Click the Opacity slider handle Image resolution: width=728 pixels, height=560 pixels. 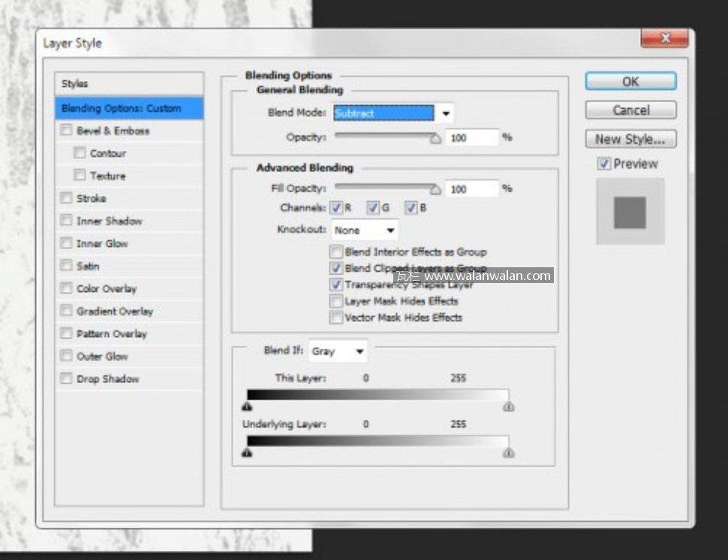[x=435, y=138]
